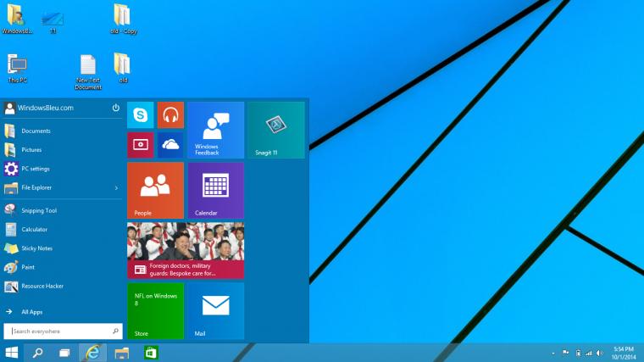Open the People tile
This screenshot has width=644, height=362.
(x=155, y=190)
